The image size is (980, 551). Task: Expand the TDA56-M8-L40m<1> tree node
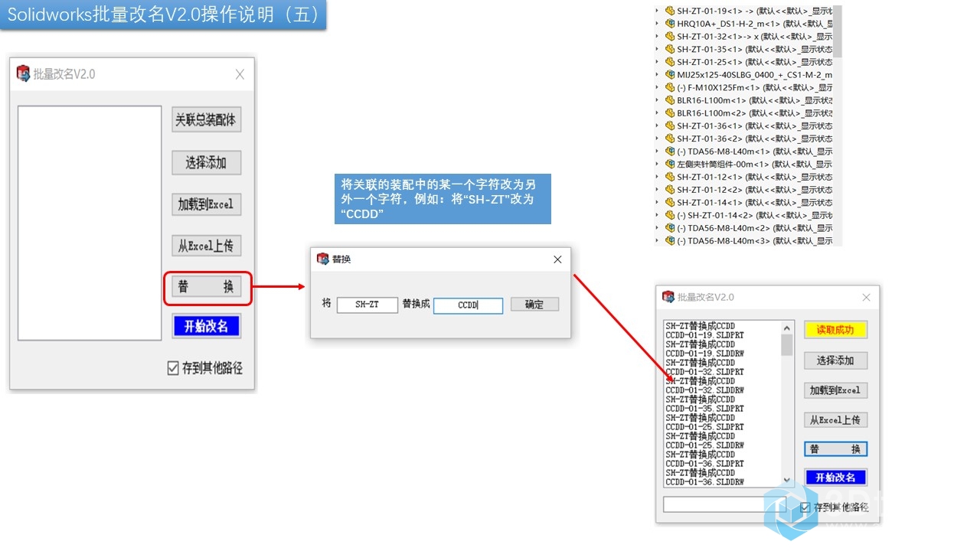[x=658, y=152]
